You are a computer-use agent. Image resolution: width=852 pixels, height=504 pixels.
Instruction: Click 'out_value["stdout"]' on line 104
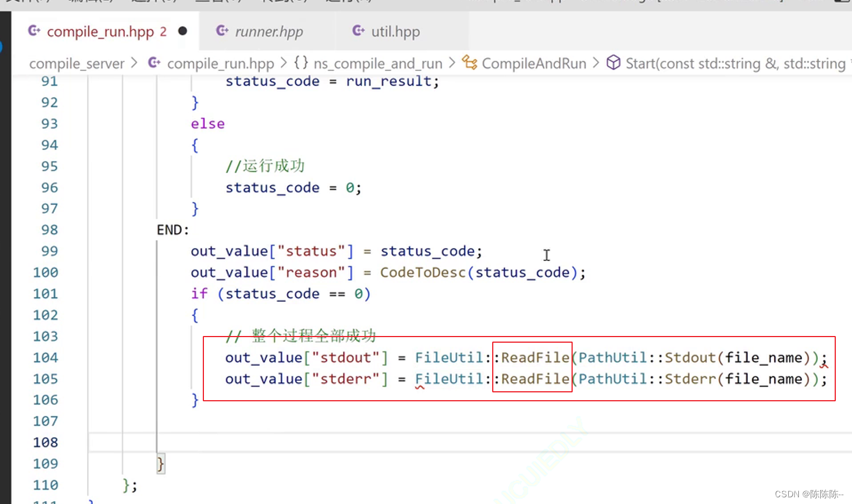coord(307,358)
